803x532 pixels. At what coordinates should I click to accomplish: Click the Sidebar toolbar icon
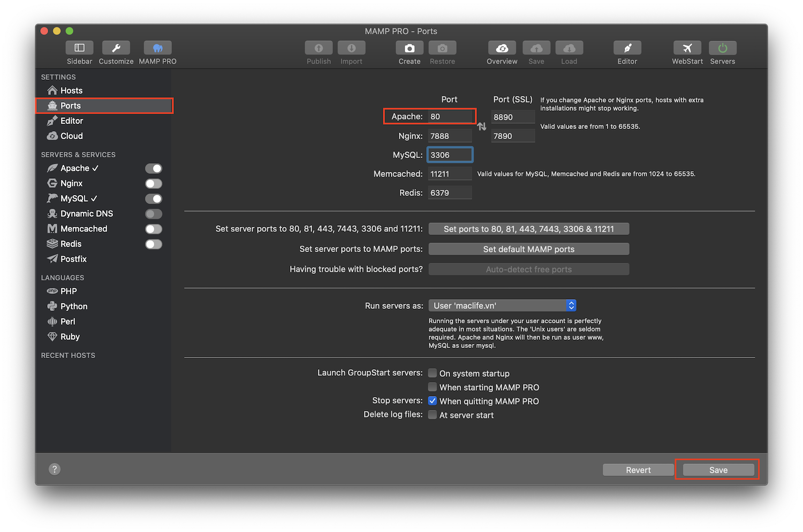click(x=79, y=48)
